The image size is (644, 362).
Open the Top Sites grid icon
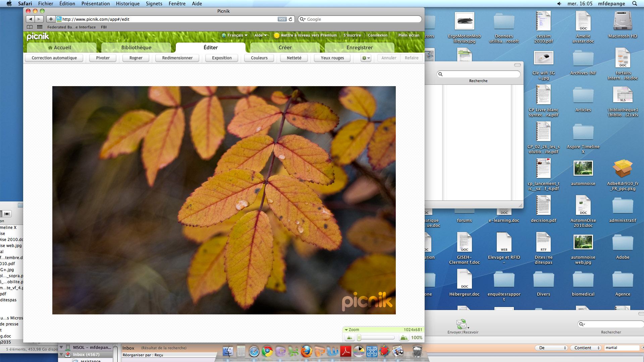[x=40, y=27]
